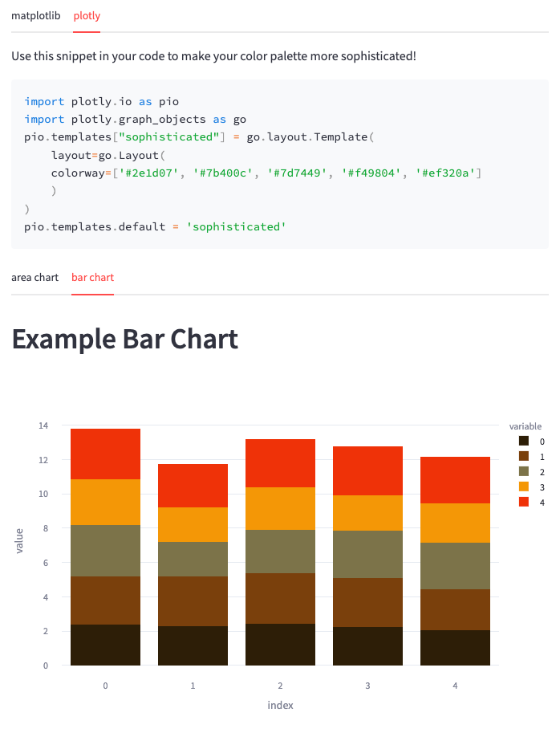This screenshot has height=745, width=560.
Task: Click the dark bottom segment of bar 0
Action: point(105,645)
